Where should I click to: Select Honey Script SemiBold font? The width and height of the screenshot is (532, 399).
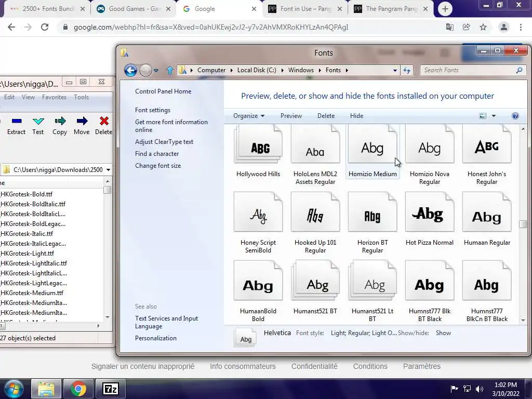tap(258, 222)
